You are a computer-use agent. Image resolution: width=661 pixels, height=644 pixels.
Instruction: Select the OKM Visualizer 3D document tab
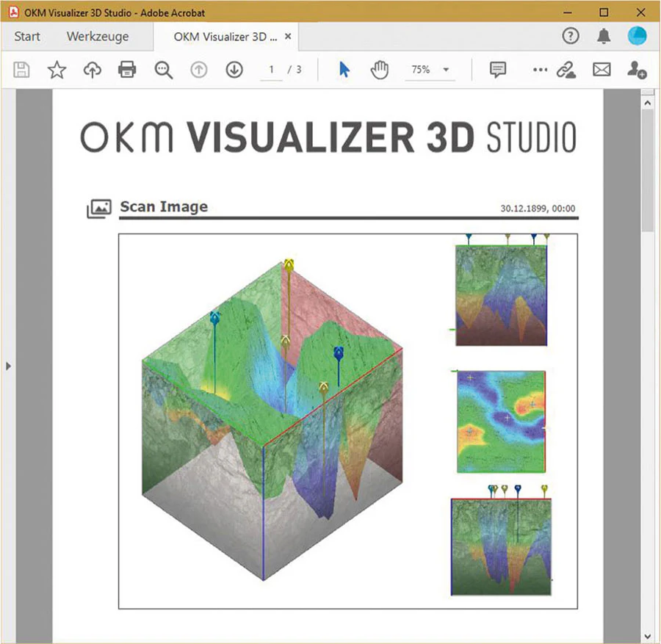(x=225, y=37)
